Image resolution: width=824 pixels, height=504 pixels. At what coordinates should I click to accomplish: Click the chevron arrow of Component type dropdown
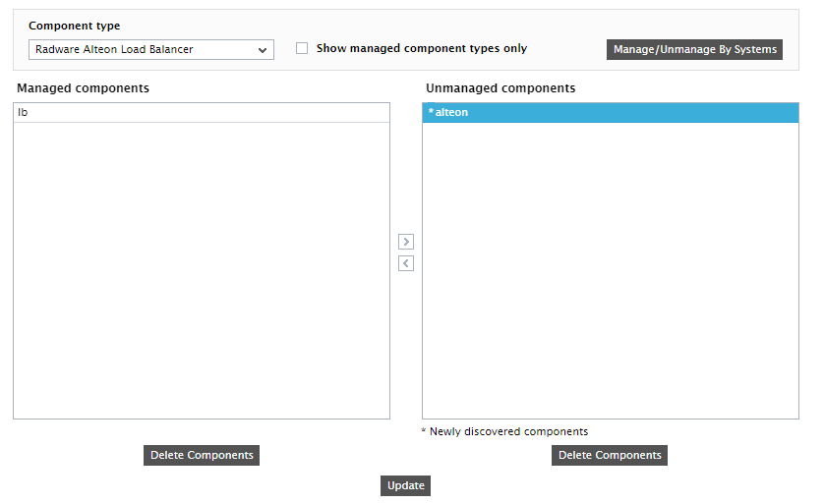[263, 50]
